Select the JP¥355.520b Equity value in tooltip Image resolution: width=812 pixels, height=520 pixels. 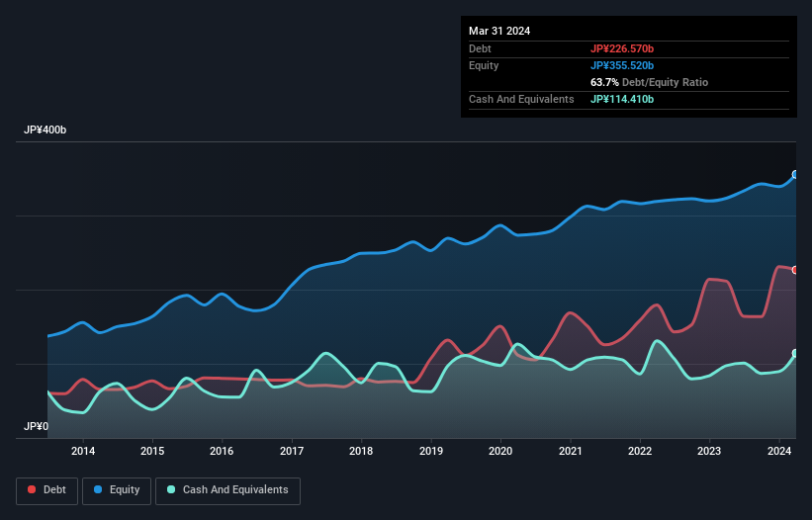622,65
